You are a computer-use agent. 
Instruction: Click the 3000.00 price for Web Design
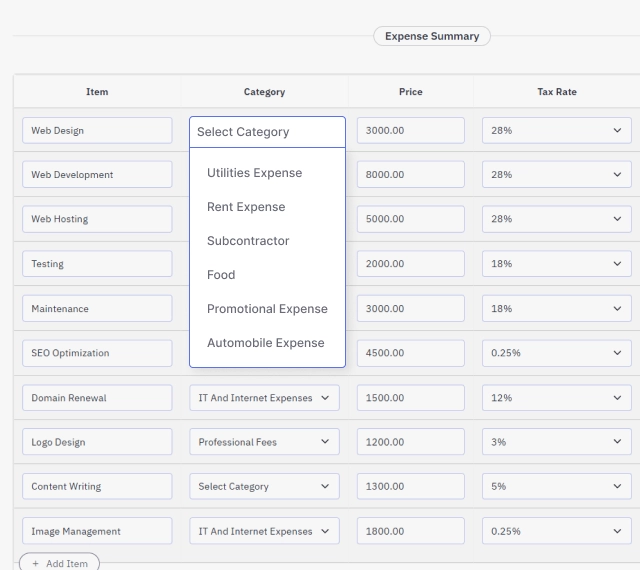(x=411, y=130)
